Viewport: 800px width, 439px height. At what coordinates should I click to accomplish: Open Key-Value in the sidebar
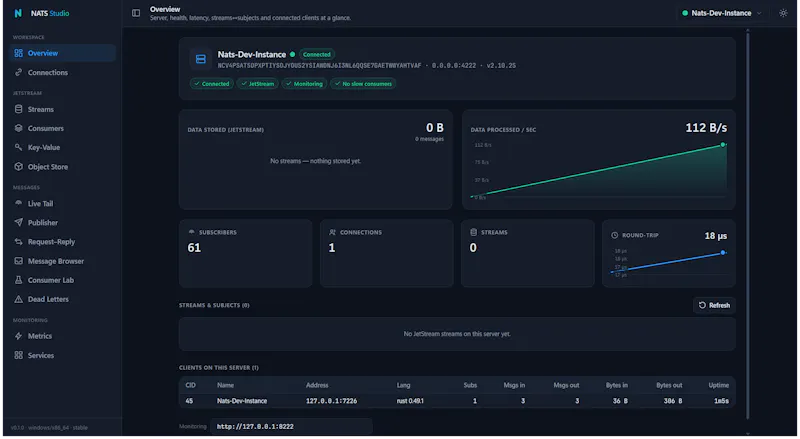pyautogui.click(x=62, y=148)
